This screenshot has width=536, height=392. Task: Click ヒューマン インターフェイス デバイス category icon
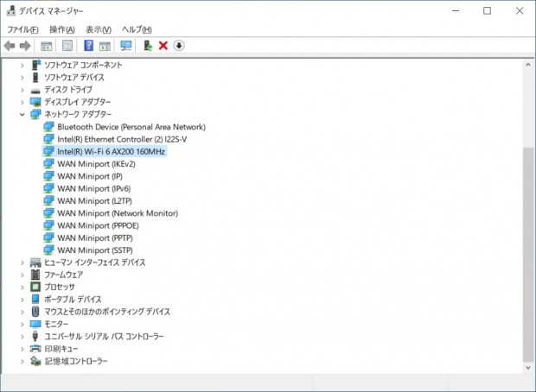pos(35,262)
